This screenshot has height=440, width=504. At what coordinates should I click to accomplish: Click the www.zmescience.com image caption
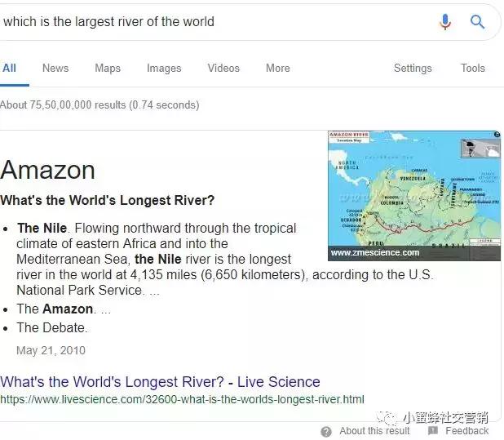pyautogui.click(x=375, y=253)
